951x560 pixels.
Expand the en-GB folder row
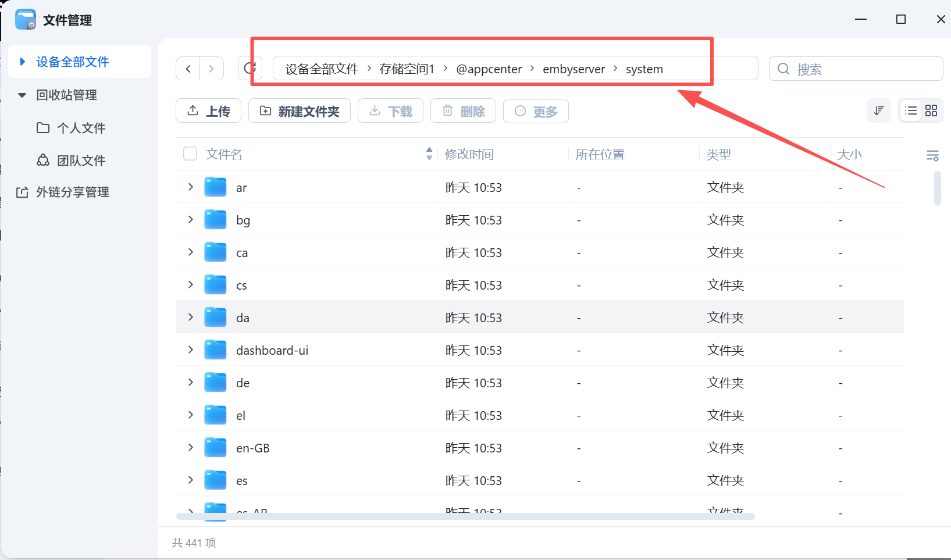191,447
